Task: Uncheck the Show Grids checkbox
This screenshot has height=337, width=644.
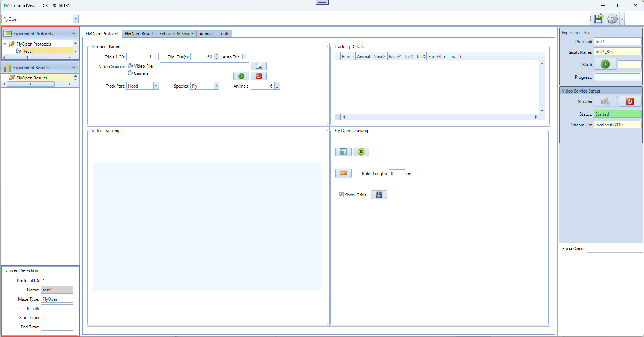Action: [341, 195]
